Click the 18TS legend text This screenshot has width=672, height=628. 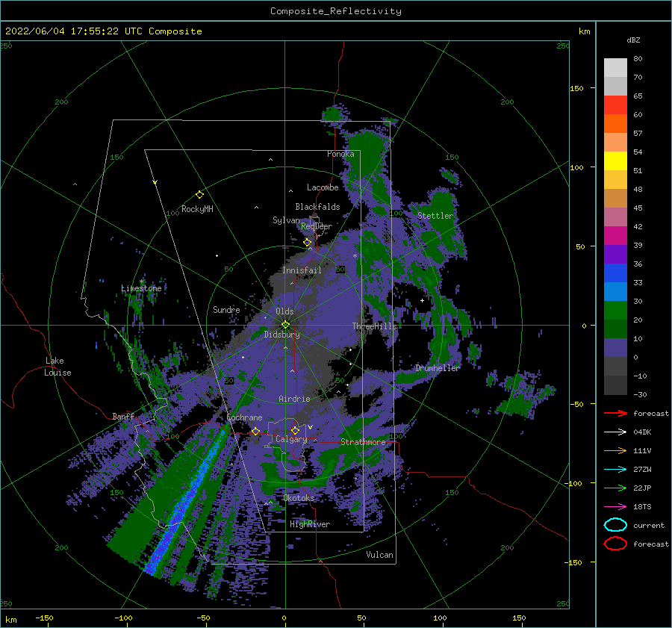coord(642,507)
